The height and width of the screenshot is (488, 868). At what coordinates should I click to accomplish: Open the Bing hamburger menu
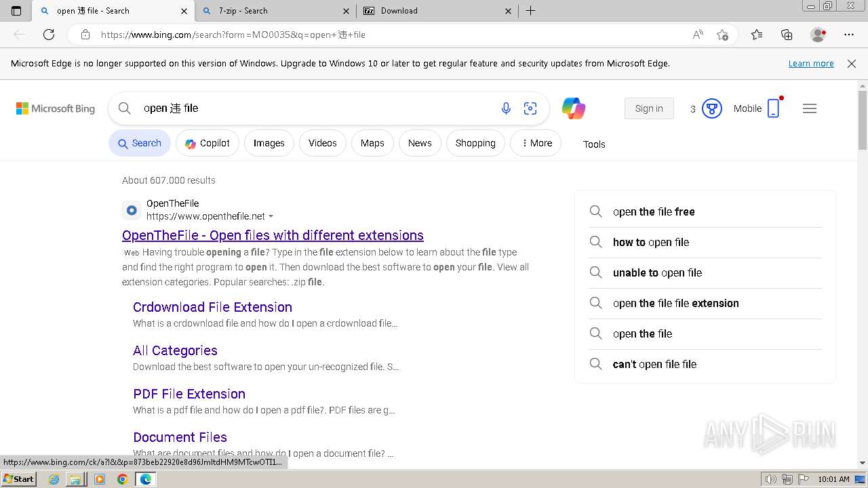pyautogui.click(x=810, y=108)
